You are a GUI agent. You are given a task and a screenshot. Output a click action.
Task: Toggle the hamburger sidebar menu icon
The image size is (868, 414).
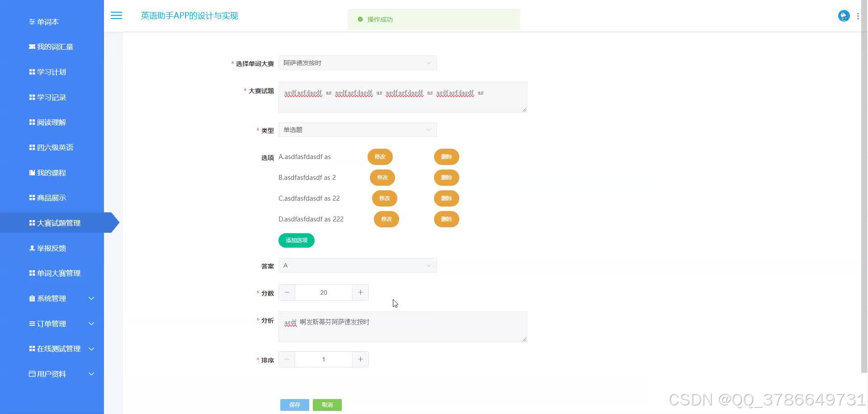[116, 15]
